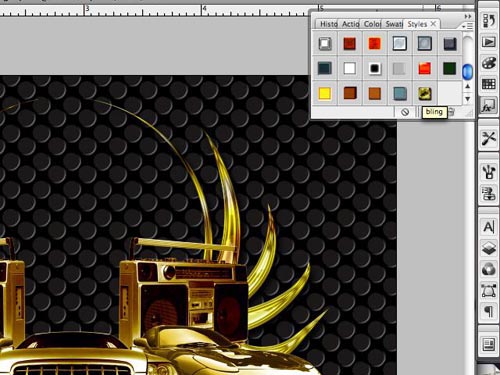Close the Styles tab with its X

[433, 24]
